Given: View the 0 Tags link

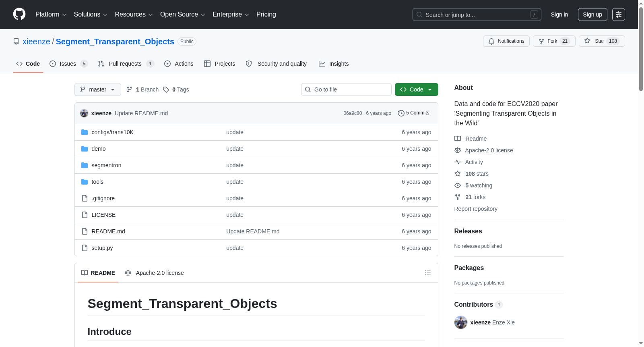Looking at the screenshot, I should [x=176, y=89].
